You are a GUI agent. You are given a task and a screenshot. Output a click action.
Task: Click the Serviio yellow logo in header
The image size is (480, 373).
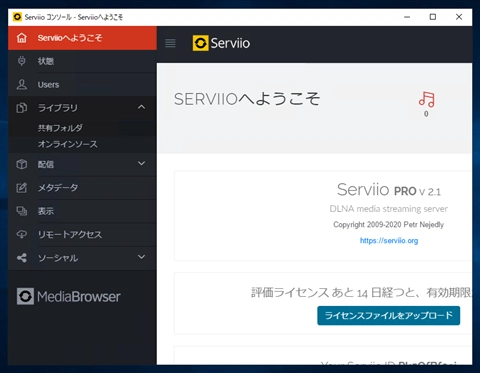[x=200, y=43]
